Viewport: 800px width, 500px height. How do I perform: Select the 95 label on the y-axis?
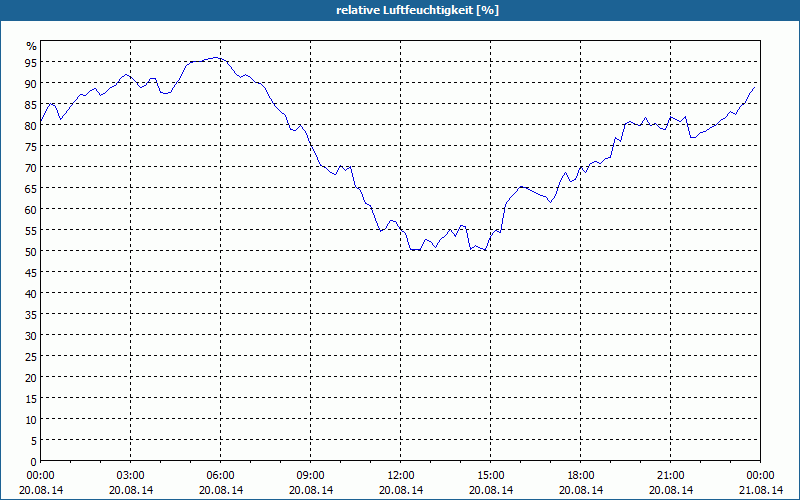31,62
